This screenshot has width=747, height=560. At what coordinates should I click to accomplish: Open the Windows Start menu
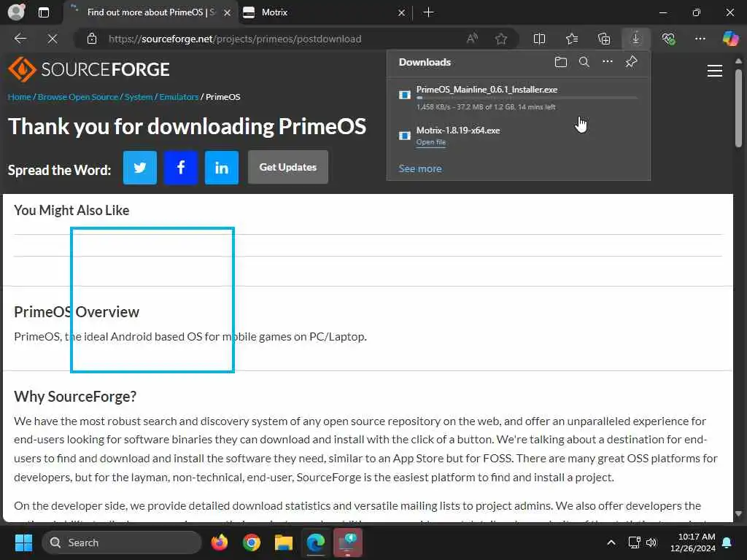pyautogui.click(x=24, y=542)
